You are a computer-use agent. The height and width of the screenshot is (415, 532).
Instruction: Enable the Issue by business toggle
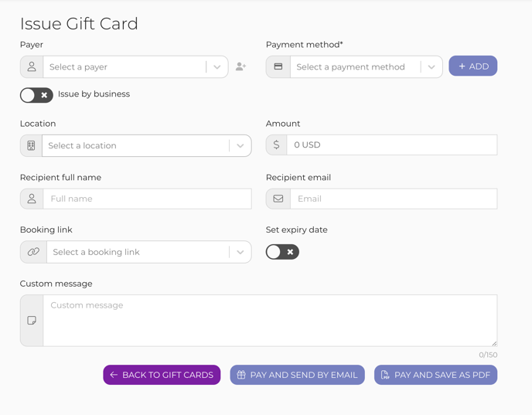pos(36,95)
